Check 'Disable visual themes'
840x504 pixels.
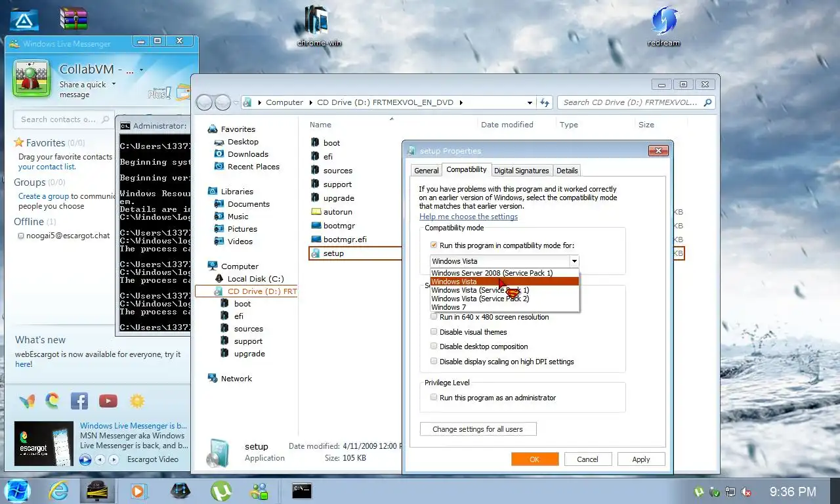point(434,332)
